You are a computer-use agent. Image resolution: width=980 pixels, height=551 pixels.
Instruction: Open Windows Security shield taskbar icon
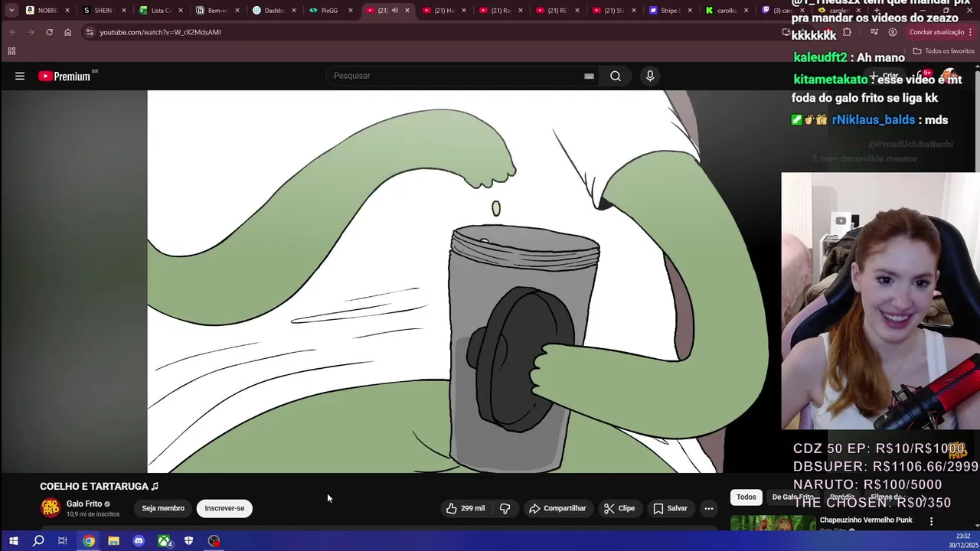188,541
